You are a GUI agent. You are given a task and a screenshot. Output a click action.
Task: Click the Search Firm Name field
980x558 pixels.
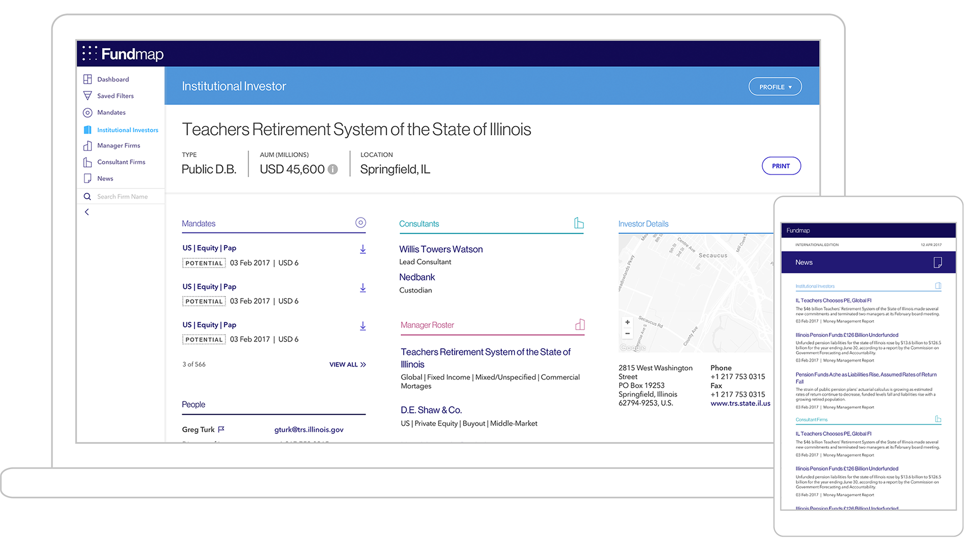[x=122, y=197]
